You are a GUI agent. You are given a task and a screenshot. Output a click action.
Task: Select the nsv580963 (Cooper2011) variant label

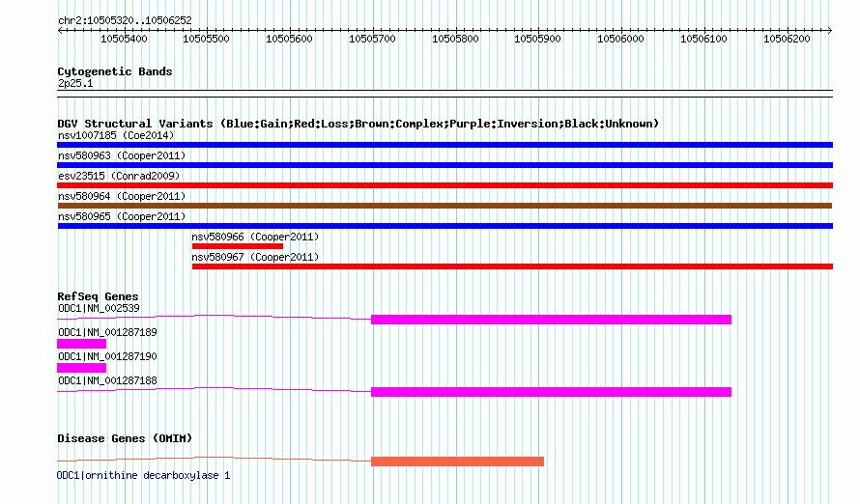[x=122, y=155]
